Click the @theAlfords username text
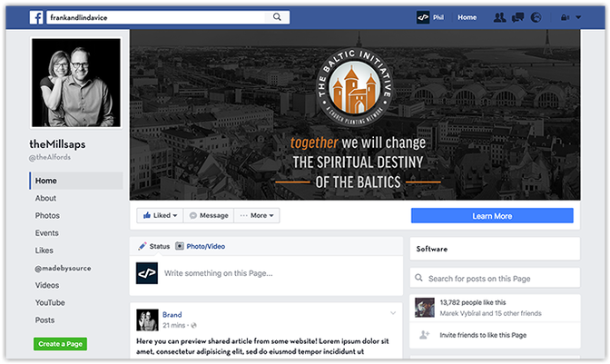The image size is (610, 364). tap(50, 157)
